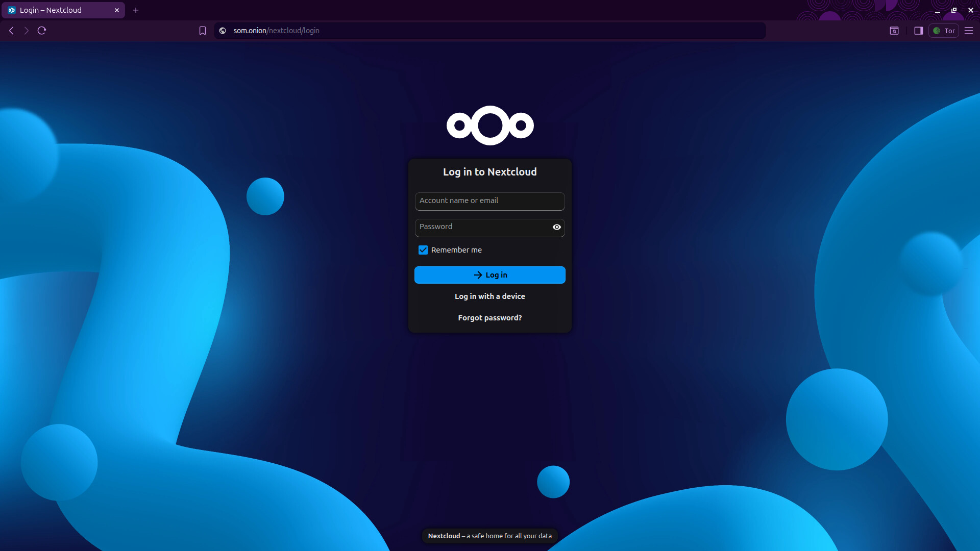Open the screenshot search toolbar icon
The width and height of the screenshot is (980, 551).
tap(894, 31)
